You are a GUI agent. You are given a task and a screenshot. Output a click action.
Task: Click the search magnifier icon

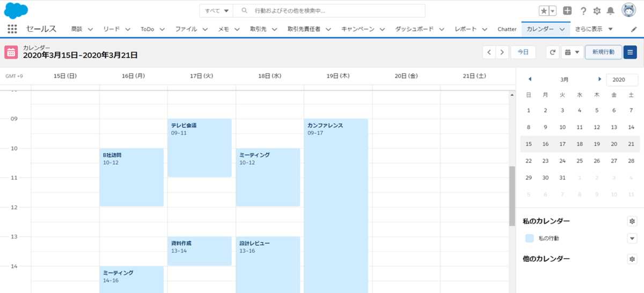click(244, 11)
